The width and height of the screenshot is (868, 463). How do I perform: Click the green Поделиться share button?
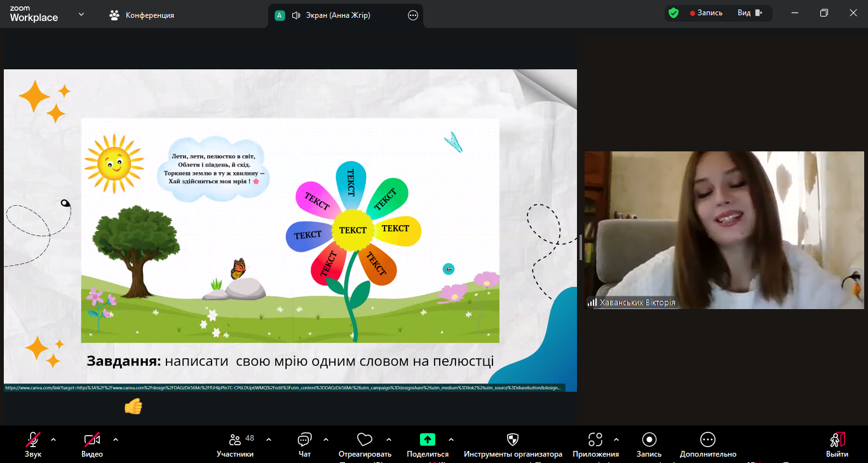pyautogui.click(x=428, y=439)
